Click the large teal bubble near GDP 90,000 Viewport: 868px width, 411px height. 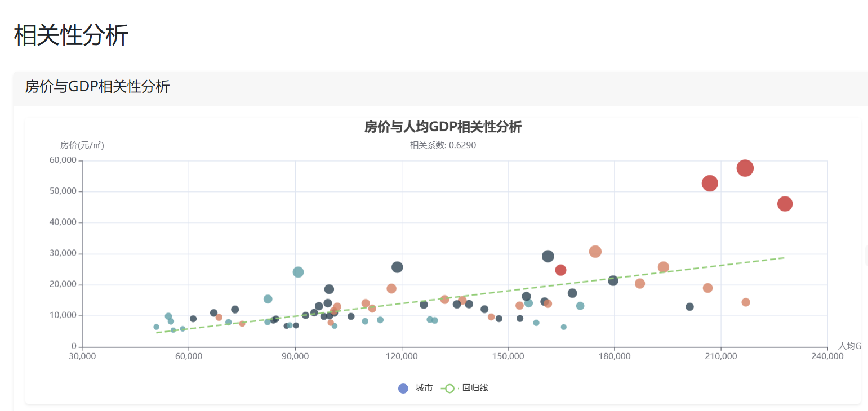click(298, 272)
